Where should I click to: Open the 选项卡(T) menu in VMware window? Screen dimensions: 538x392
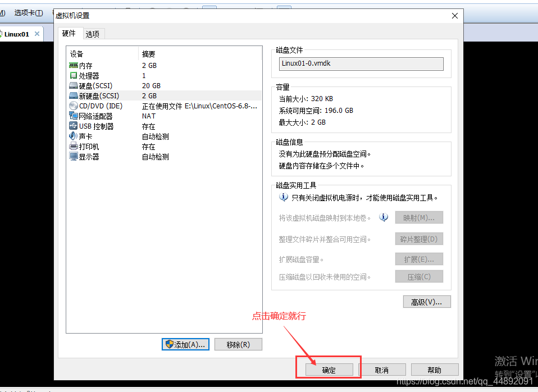29,13
